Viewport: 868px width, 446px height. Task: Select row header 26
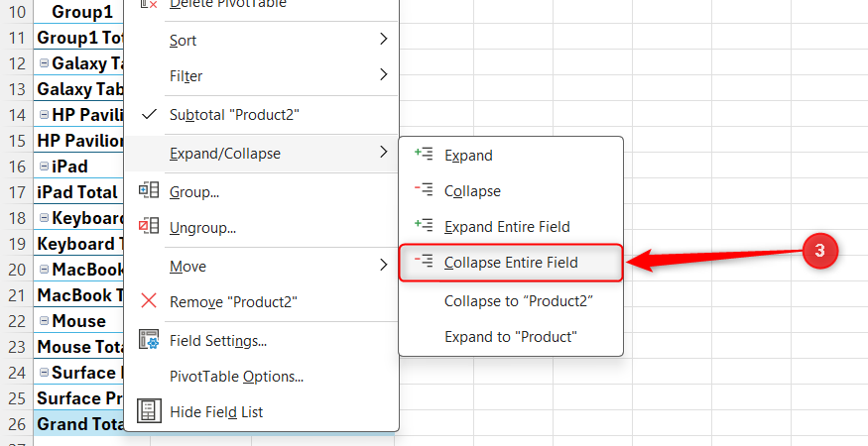click(17, 424)
